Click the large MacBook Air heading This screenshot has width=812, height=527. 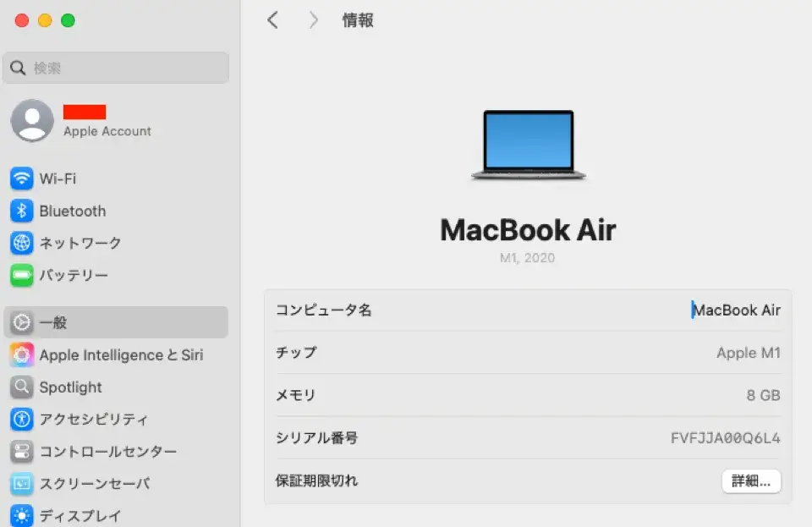point(528,230)
